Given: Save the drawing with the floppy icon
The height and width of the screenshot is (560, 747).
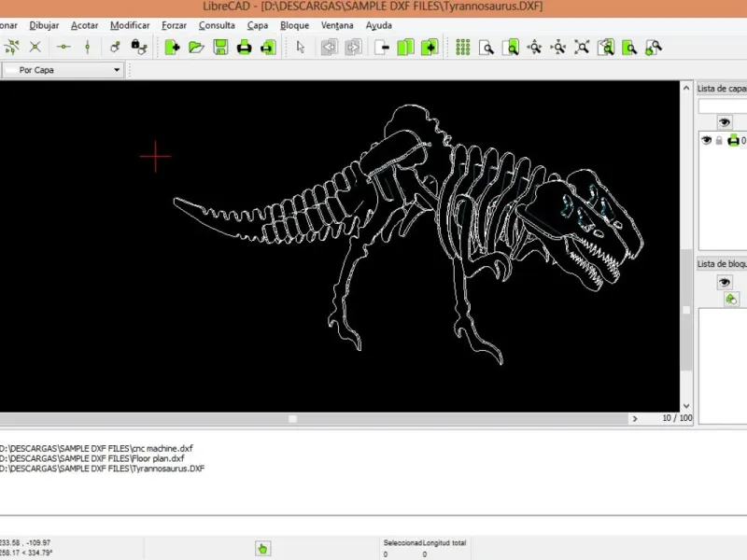Looking at the screenshot, I should 220,48.
